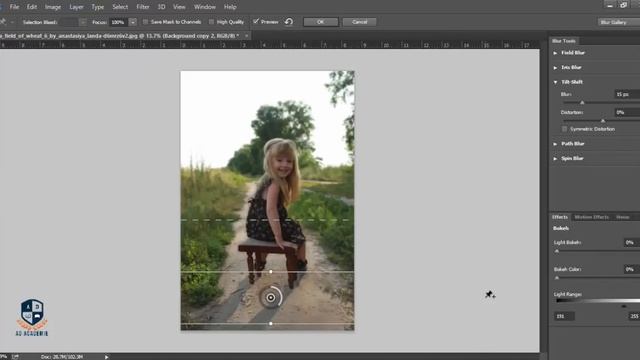
Task: Close the document tab with the x
Action: coord(247,36)
